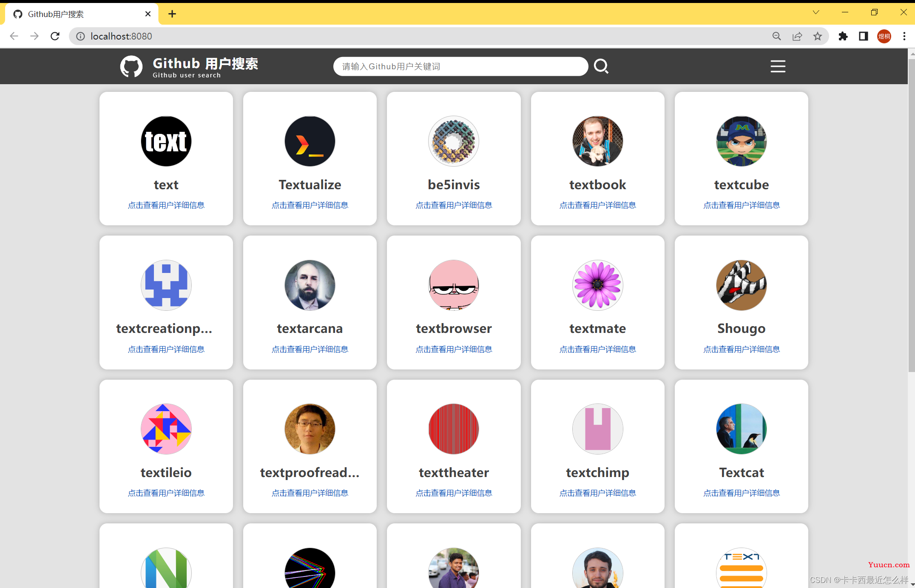The height and width of the screenshot is (588, 915).
Task: Open the Chrome profile avatar
Action: pyautogui.click(x=884, y=36)
